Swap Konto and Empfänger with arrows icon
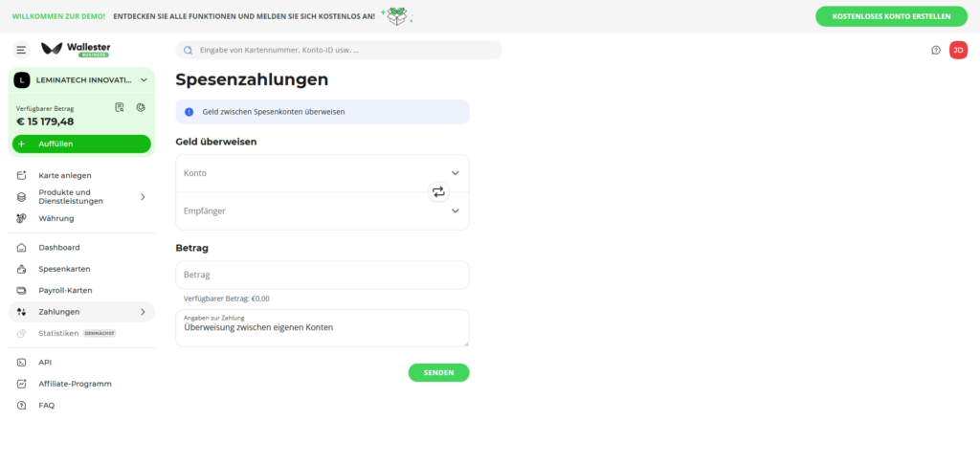 click(438, 192)
